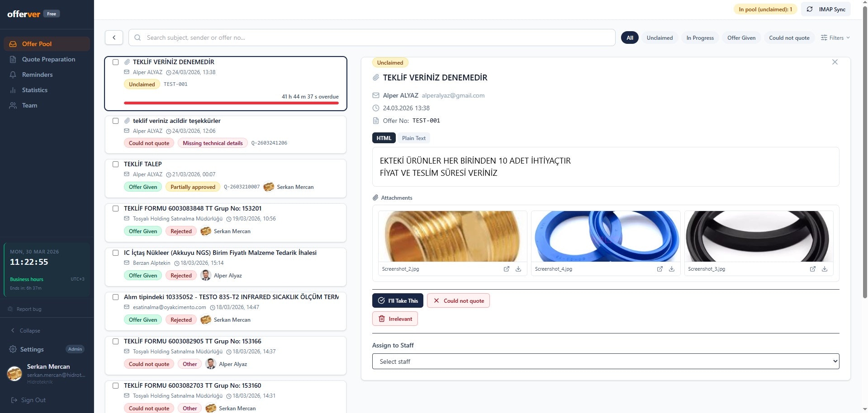
Task: Click the In pool (unclaimed): 1 badge
Action: (x=765, y=9)
